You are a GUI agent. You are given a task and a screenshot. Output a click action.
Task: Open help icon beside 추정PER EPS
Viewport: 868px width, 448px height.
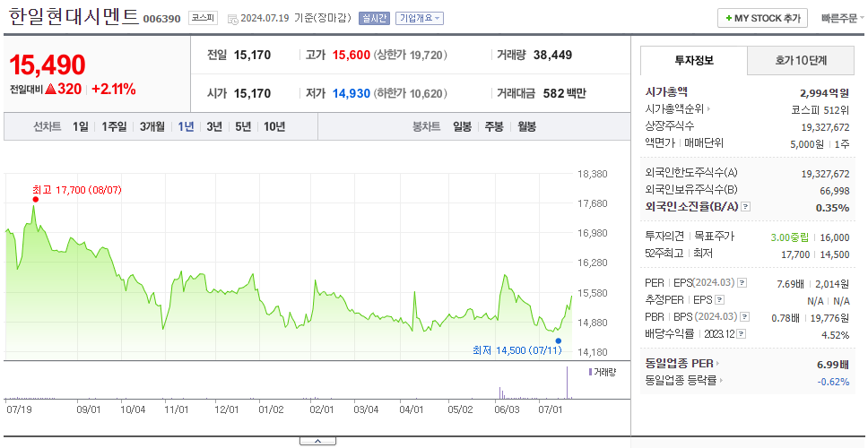(719, 300)
